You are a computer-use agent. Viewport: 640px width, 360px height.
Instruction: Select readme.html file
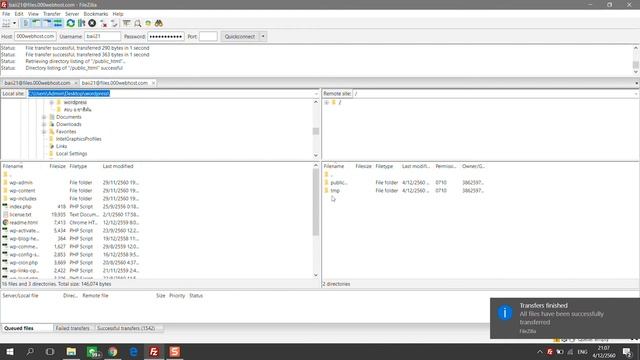[x=24, y=222]
